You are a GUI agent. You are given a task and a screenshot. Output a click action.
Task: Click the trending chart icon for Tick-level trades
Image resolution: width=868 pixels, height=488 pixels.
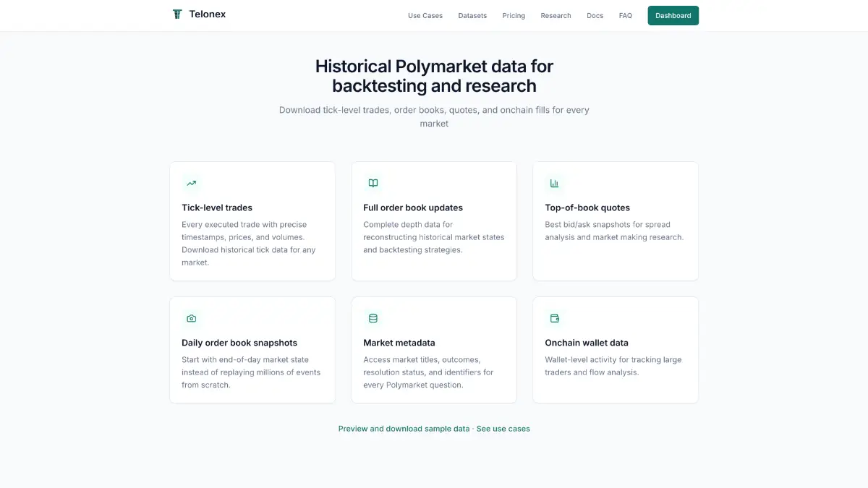191,184
